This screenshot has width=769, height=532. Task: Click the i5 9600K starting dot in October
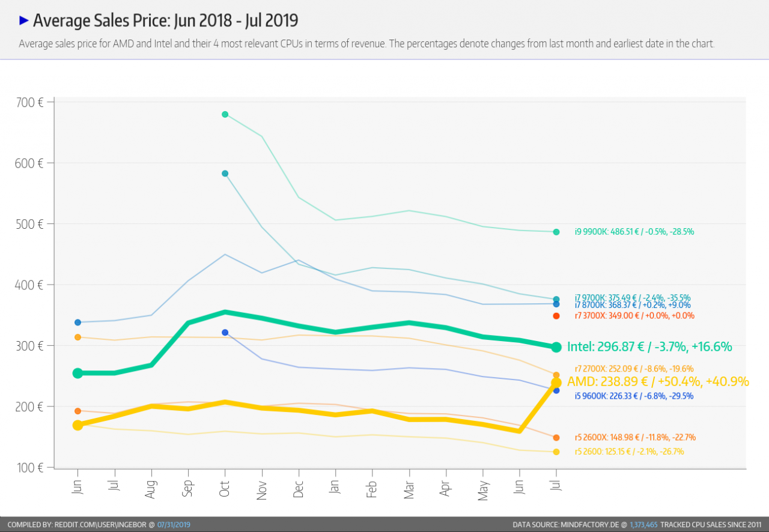[225, 332]
